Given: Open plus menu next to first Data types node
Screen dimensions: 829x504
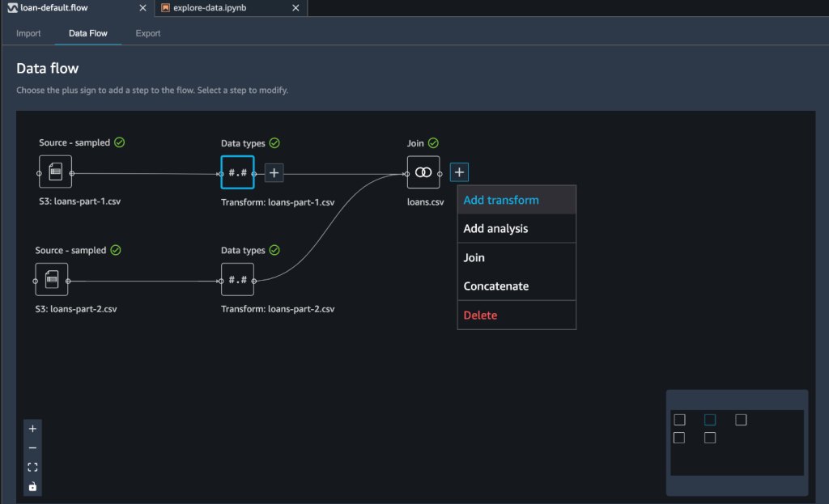Looking at the screenshot, I should 274,172.
